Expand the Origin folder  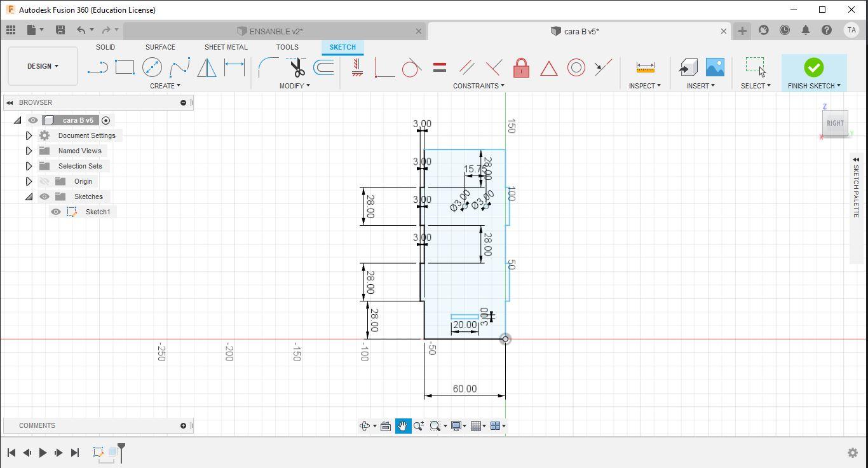coord(29,181)
